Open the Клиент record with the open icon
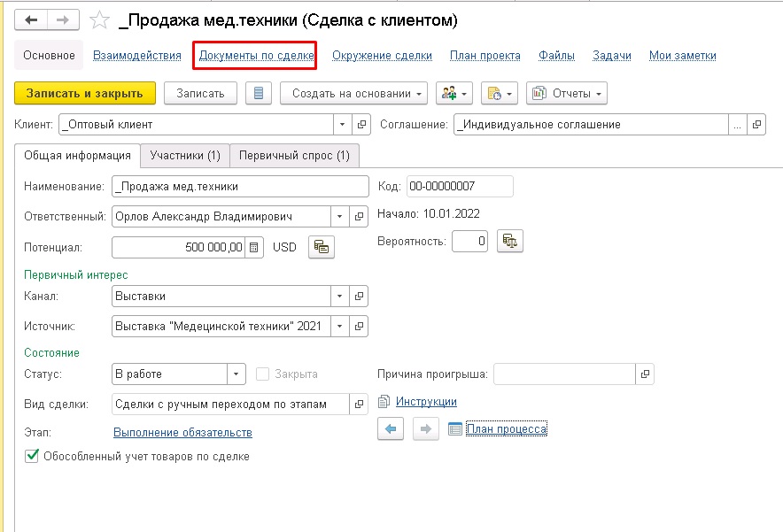This screenshot has height=532, width=783. (360, 125)
